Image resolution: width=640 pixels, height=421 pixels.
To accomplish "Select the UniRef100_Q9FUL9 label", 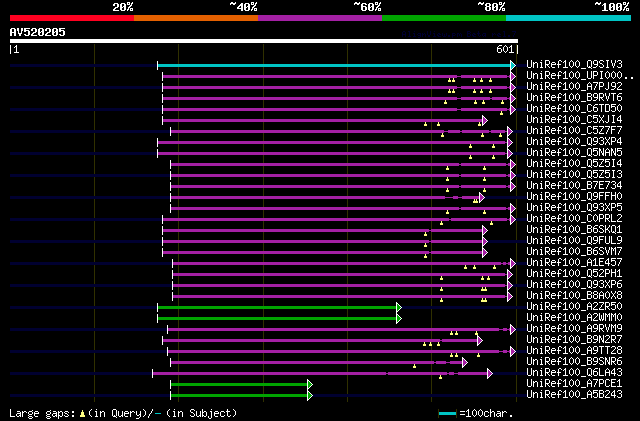I will (x=574, y=241).
